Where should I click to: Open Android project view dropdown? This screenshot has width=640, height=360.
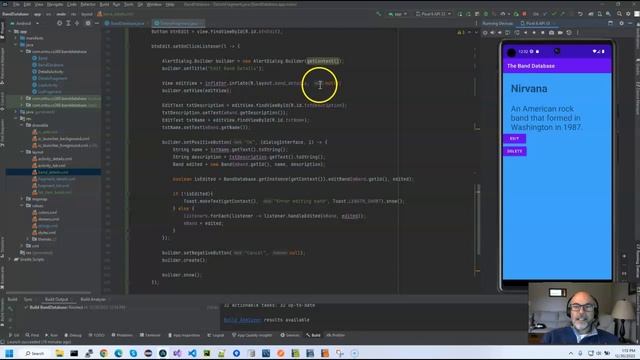pyautogui.click(x=24, y=23)
